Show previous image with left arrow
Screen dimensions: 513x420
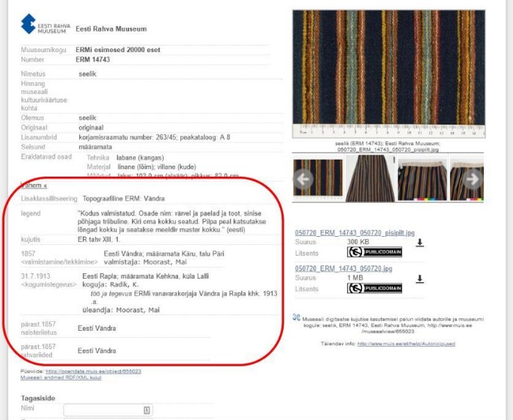tap(303, 179)
